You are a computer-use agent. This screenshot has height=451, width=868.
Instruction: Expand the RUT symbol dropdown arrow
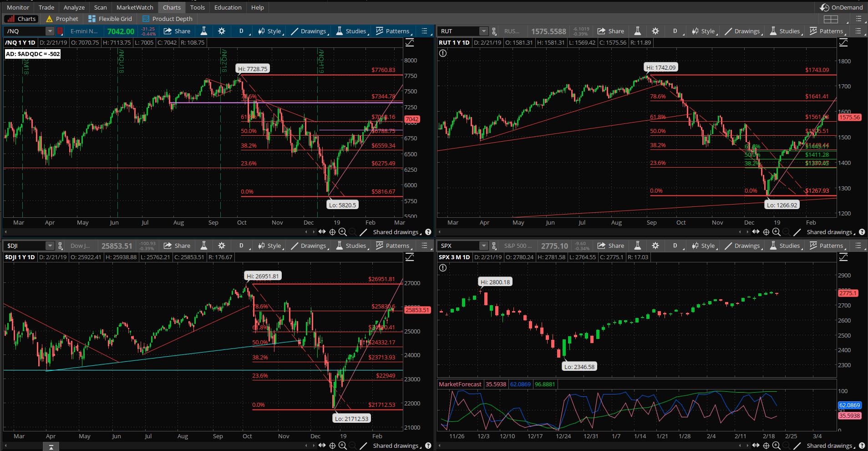click(x=484, y=31)
